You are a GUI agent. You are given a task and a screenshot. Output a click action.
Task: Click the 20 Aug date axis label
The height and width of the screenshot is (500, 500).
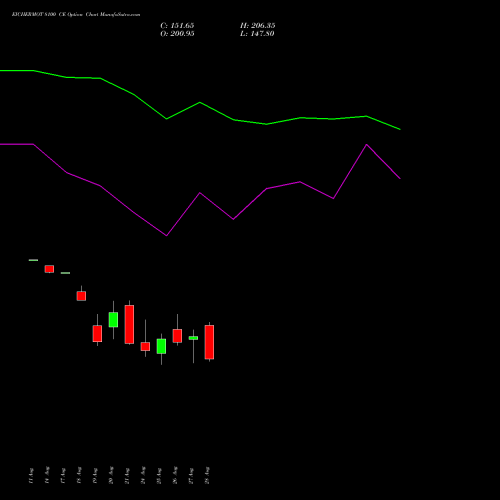111,475
